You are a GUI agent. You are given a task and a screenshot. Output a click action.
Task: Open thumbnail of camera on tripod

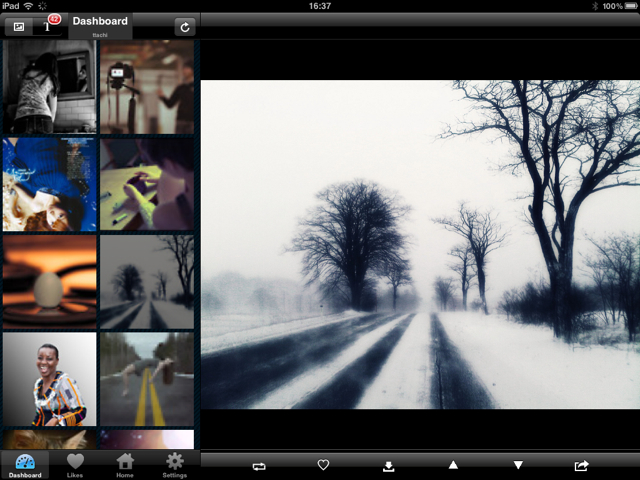[x=147, y=87]
